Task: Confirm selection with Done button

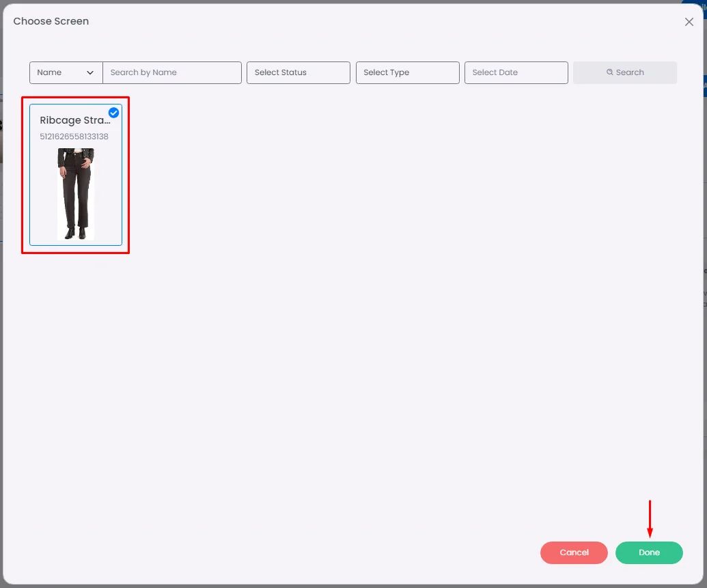Action: point(649,552)
